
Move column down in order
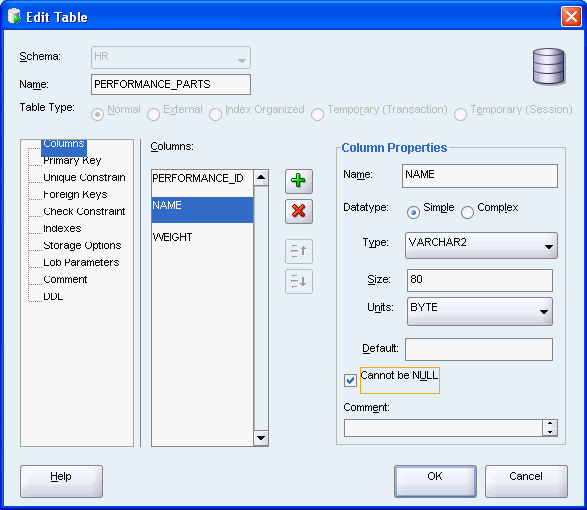pyautogui.click(x=299, y=281)
